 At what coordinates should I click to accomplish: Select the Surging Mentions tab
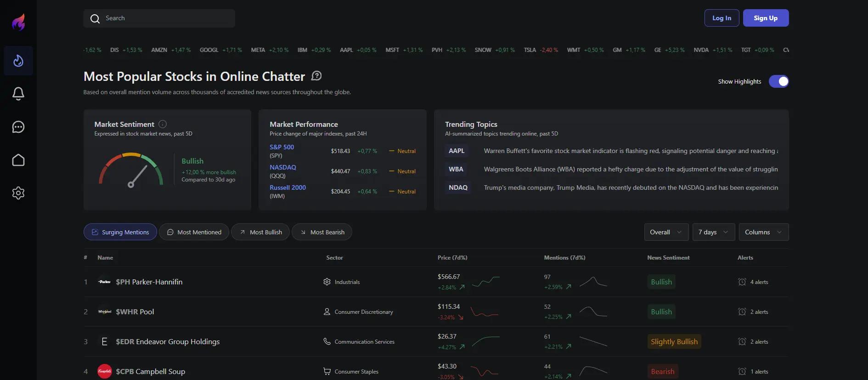coord(120,232)
